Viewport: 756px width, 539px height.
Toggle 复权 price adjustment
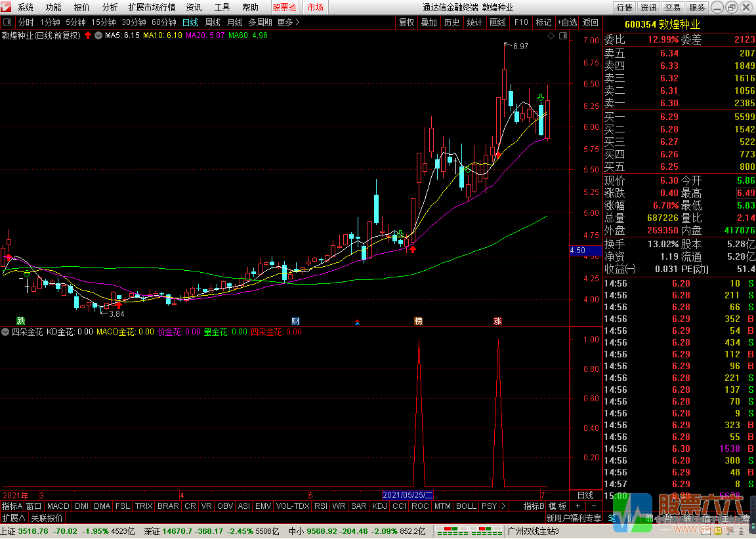coord(406,22)
